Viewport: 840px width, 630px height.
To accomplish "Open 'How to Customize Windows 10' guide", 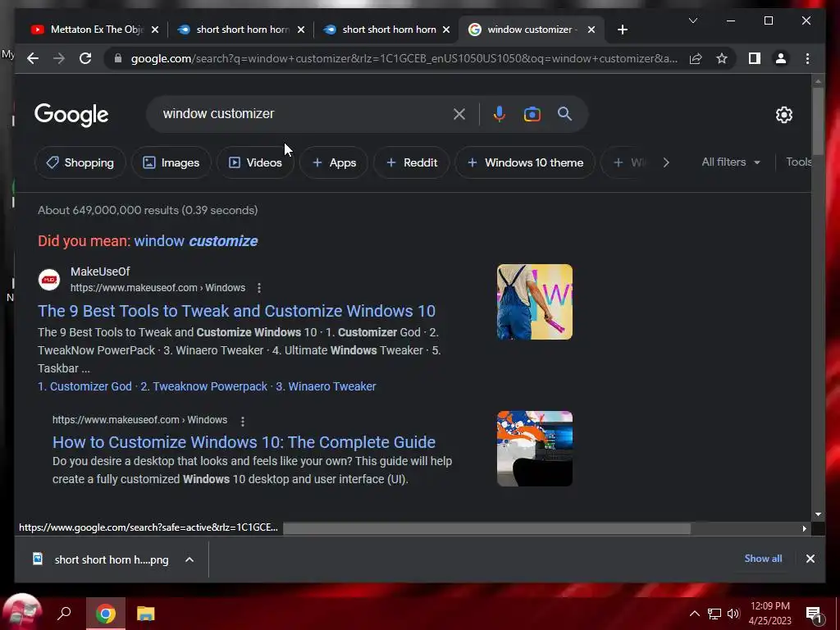I will pyautogui.click(x=244, y=442).
